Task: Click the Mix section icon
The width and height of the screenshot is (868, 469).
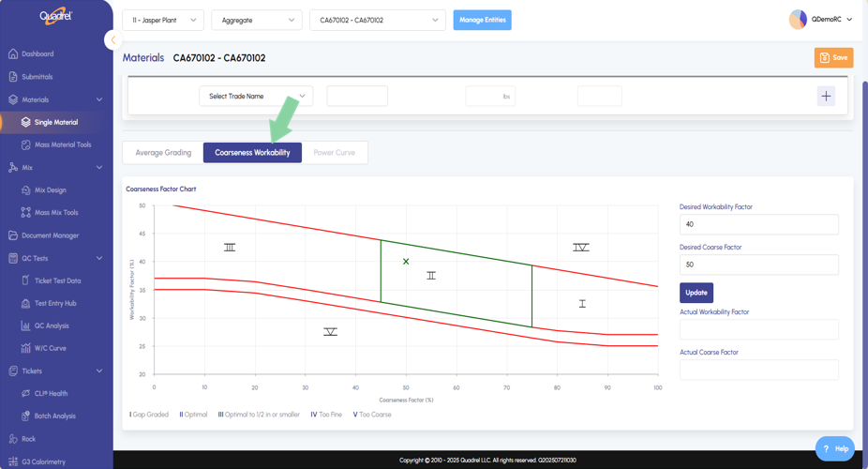Action: tap(13, 167)
